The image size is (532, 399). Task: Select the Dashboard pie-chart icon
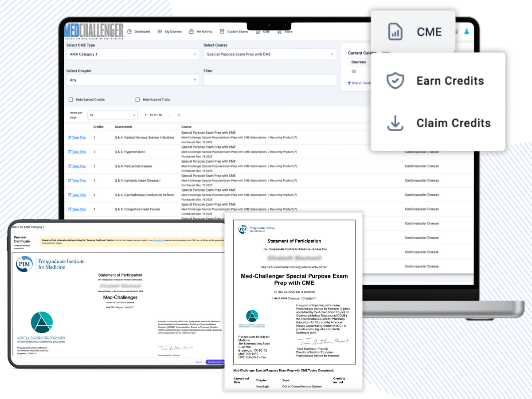pos(129,31)
